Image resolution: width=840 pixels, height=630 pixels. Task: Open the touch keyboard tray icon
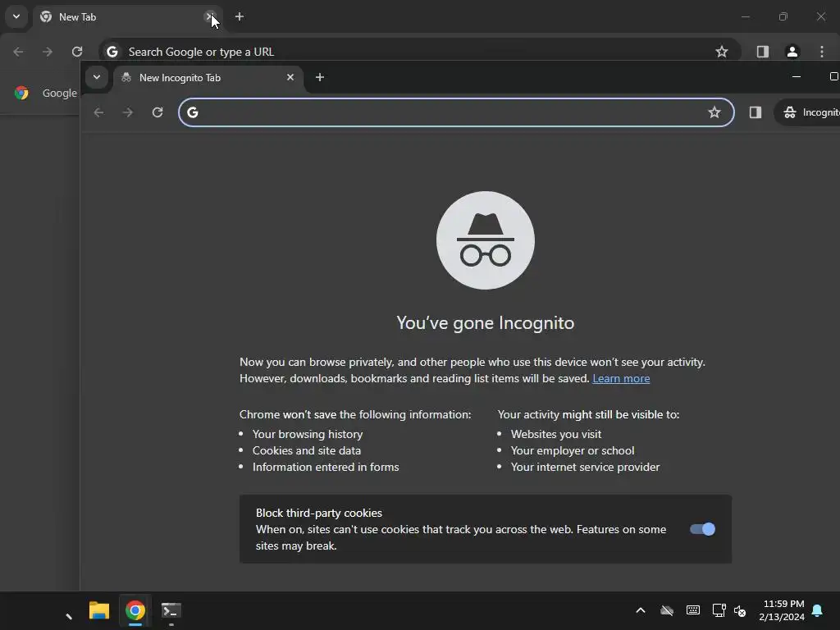pos(692,610)
